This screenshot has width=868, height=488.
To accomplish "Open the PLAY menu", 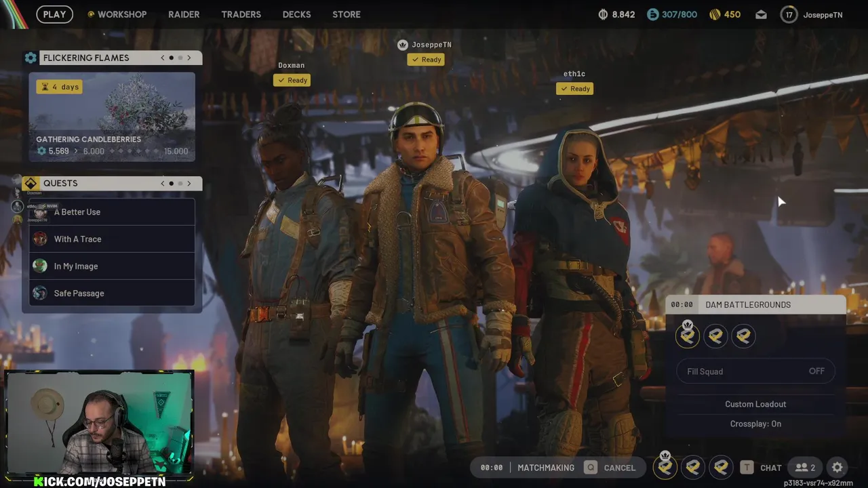I will [x=54, y=14].
